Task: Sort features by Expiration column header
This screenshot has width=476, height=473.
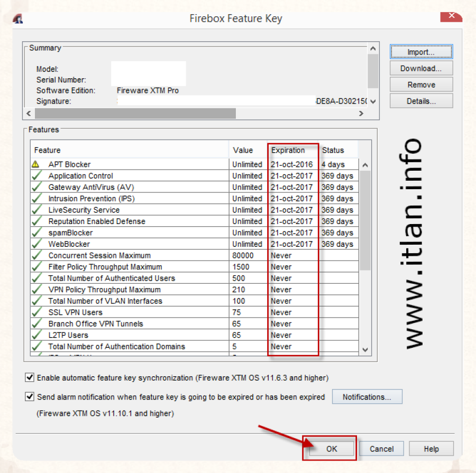Action: 288,150
